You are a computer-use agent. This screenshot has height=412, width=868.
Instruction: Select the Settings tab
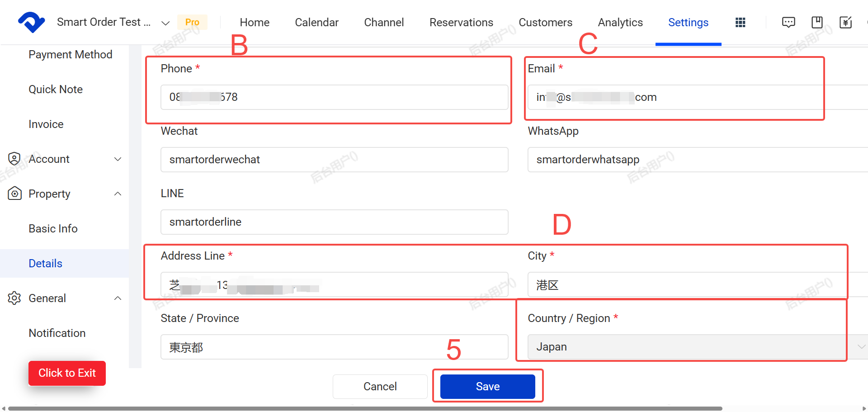coord(688,22)
